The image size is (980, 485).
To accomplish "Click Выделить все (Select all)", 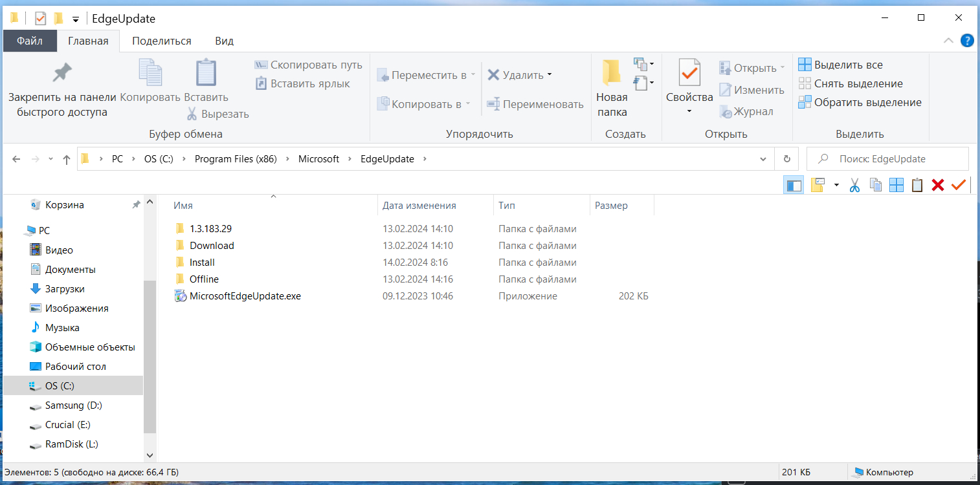I will [840, 65].
